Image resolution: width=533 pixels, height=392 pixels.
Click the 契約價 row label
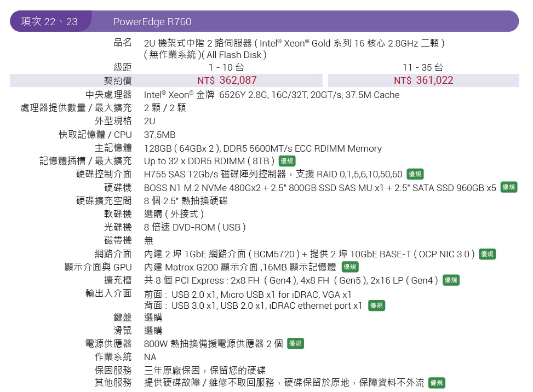coord(118,81)
